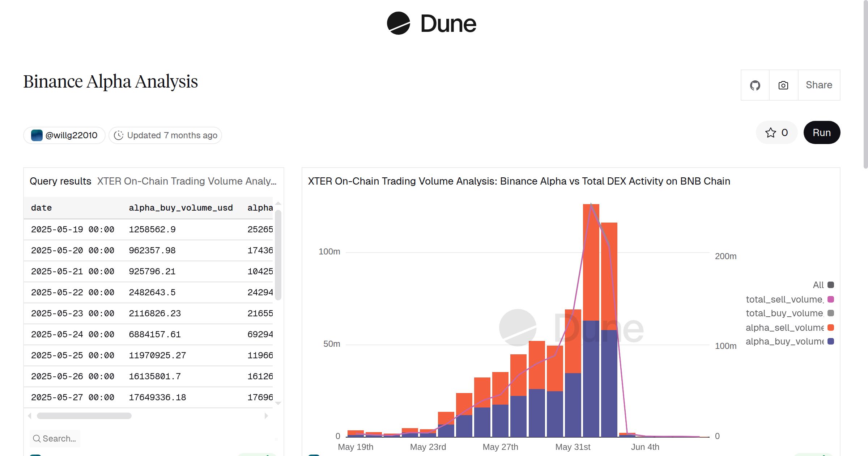Click the clock icon beside Updated 7 months ago

tap(119, 135)
